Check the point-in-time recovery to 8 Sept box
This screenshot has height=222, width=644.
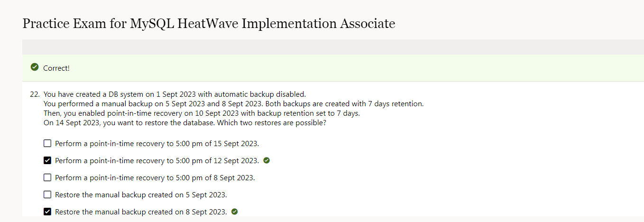click(47, 177)
